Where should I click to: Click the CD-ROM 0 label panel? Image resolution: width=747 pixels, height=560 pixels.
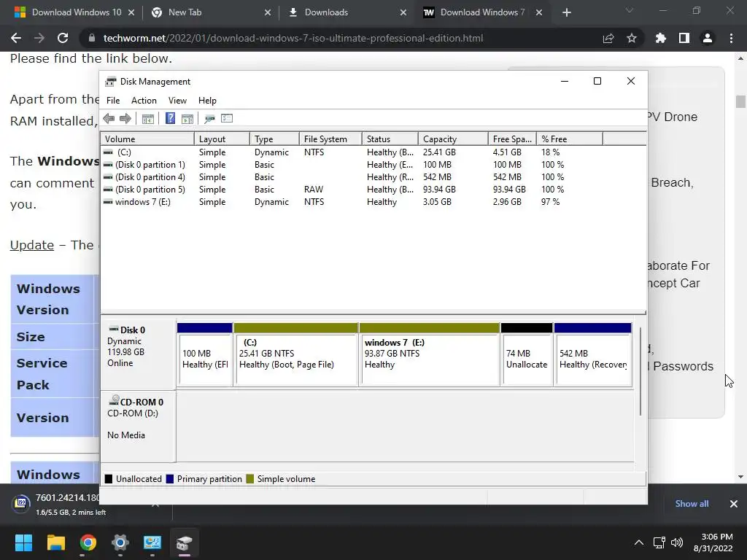[138, 426]
